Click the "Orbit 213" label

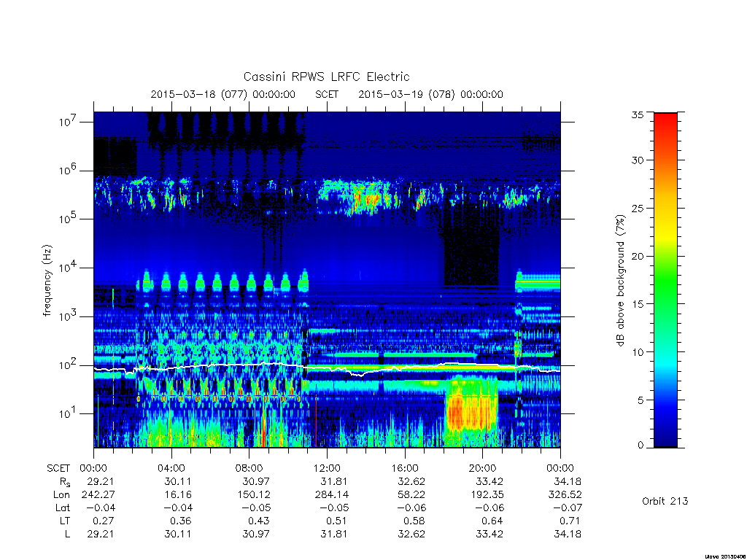click(x=665, y=501)
